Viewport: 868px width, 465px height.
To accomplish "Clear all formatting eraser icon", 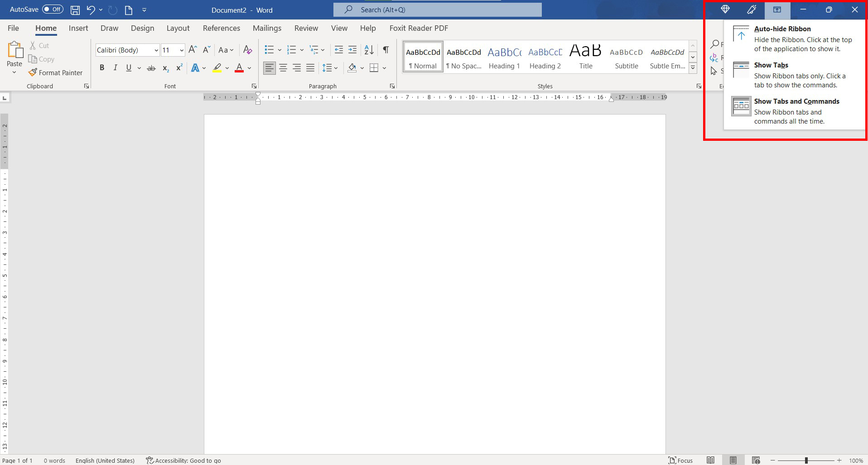I will pos(247,50).
